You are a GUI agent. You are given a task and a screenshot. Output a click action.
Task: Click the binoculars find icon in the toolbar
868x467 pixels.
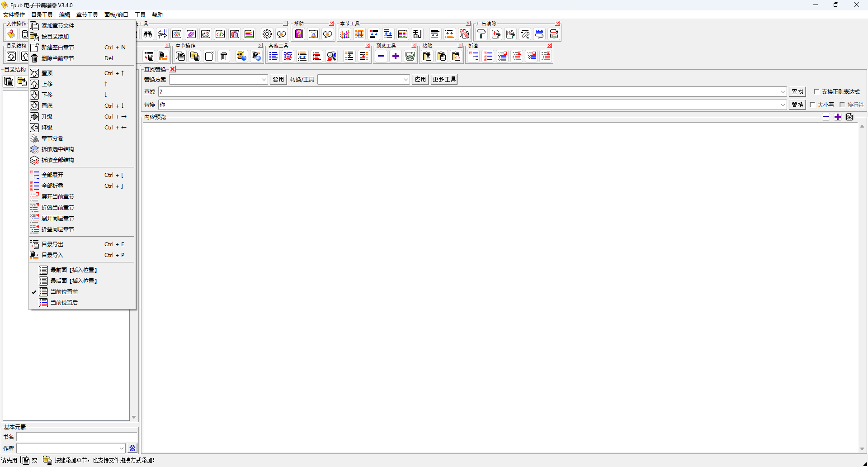[x=148, y=34]
